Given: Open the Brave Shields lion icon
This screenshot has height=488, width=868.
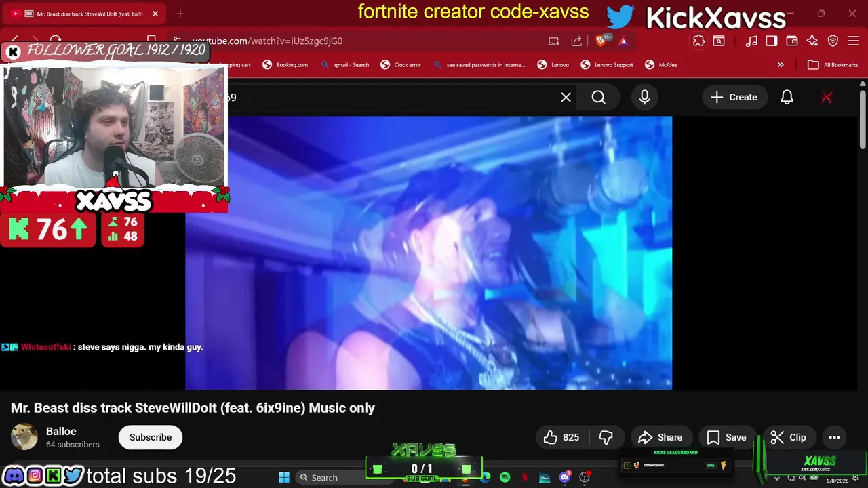Looking at the screenshot, I should (x=600, y=41).
